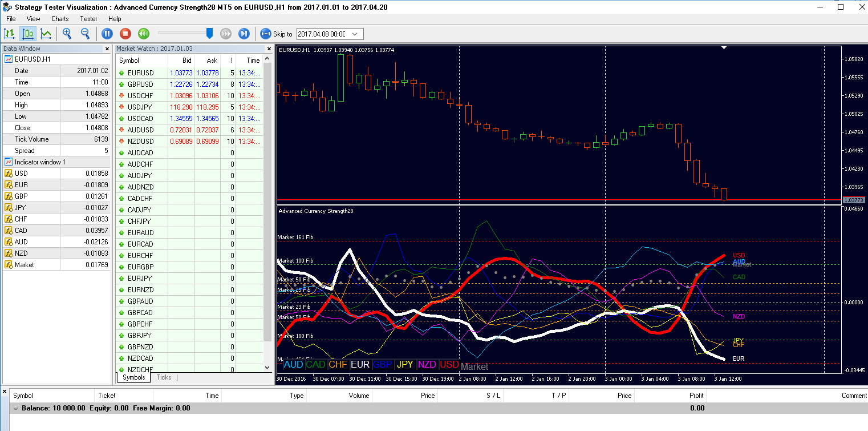The height and width of the screenshot is (431, 868).
Task: Click the AUDUSD red down arrow icon
Action: (x=121, y=130)
